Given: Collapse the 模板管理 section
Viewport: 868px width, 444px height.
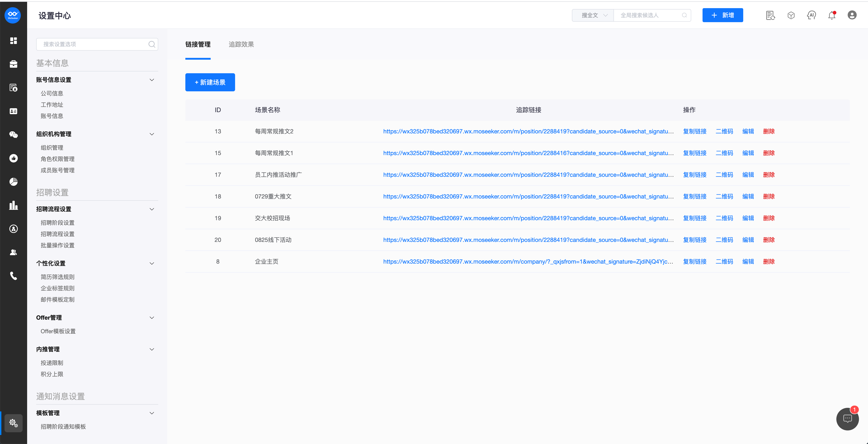Looking at the screenshot, I should [152, 413].
